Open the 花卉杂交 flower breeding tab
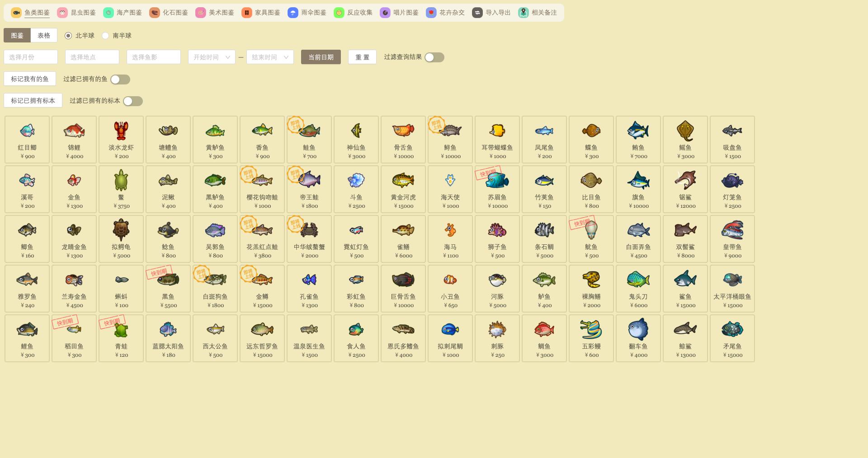Image resolution: width=868 pixels, height=458 pixels. pos(445,13)
